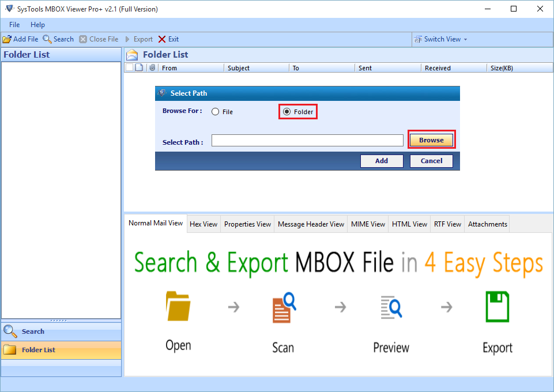Click the red Exit X icon
This screenshot has width=554, height=392.
(162, 39)
